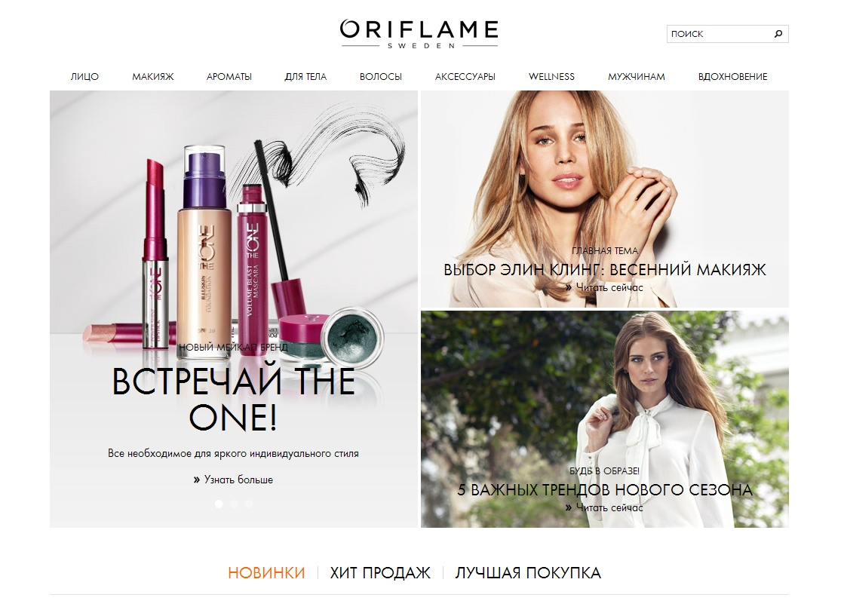Open the МАКИЯЖ category

click(153, 76)
